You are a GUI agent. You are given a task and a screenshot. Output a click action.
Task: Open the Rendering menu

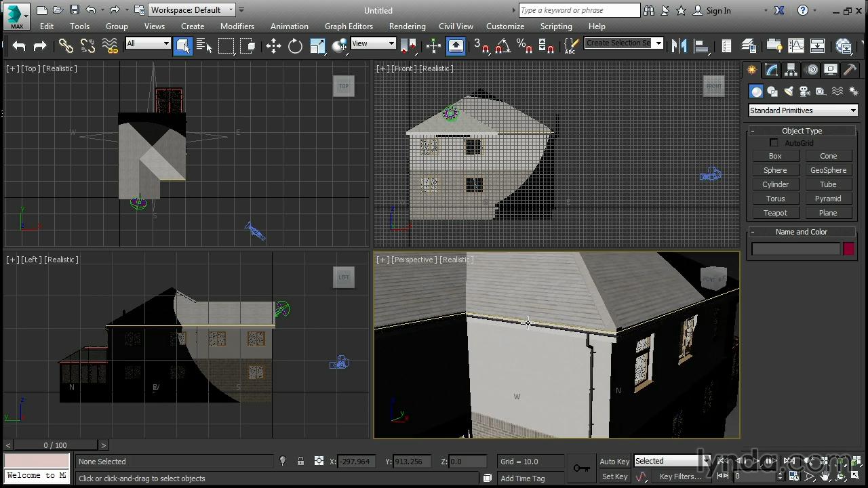pos(407,26)
